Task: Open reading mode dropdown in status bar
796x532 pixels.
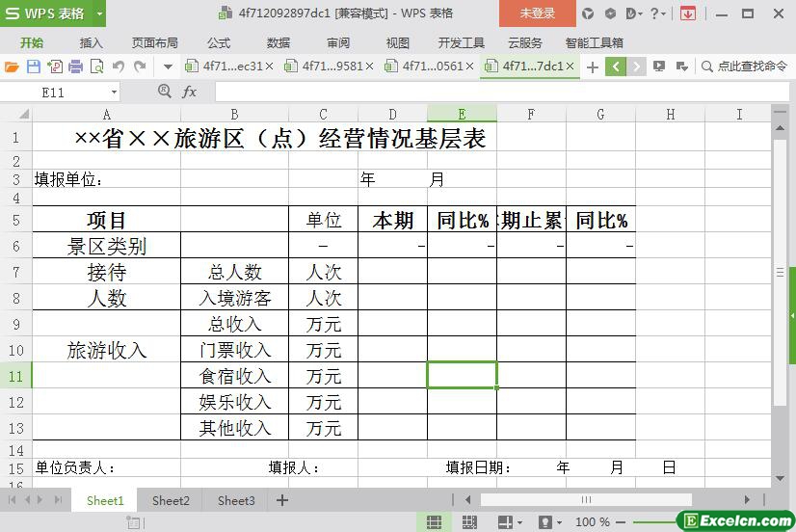Action: pyautogui.click(x=519, y=522)
